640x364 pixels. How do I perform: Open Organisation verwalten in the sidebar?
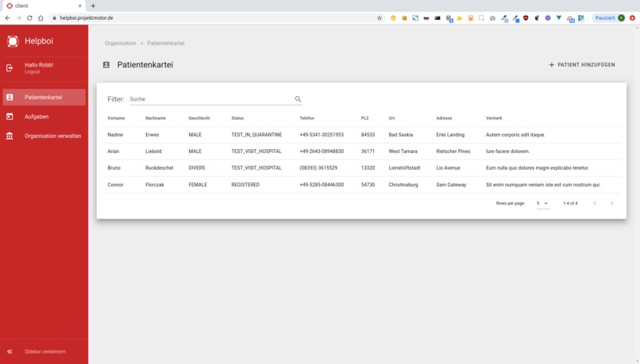(44, 136)
